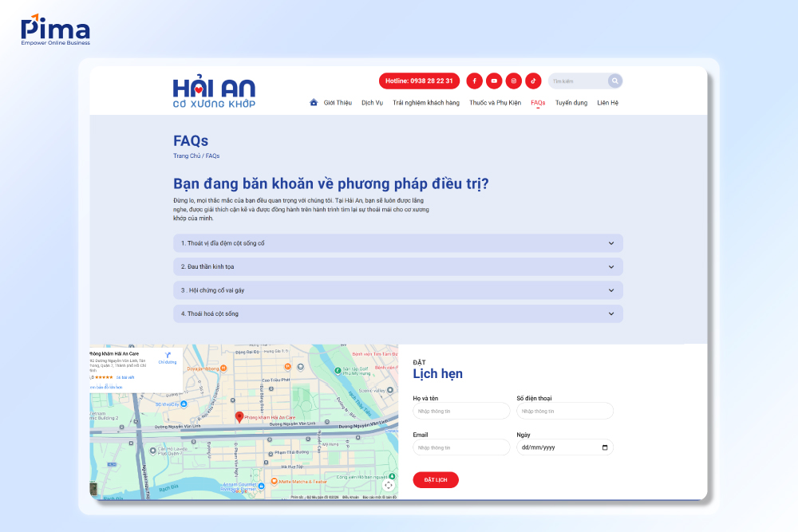Image resolution: width=798 pixels, height=532 pixels.
Task: Open the Instagram icon in the header
Action: (513, 81)
